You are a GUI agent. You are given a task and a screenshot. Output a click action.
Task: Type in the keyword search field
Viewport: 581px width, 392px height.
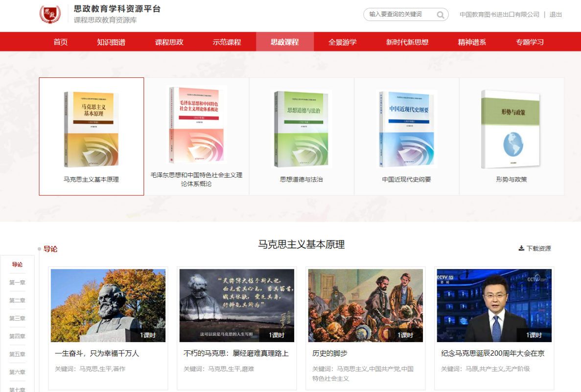[x=399, y=15]
